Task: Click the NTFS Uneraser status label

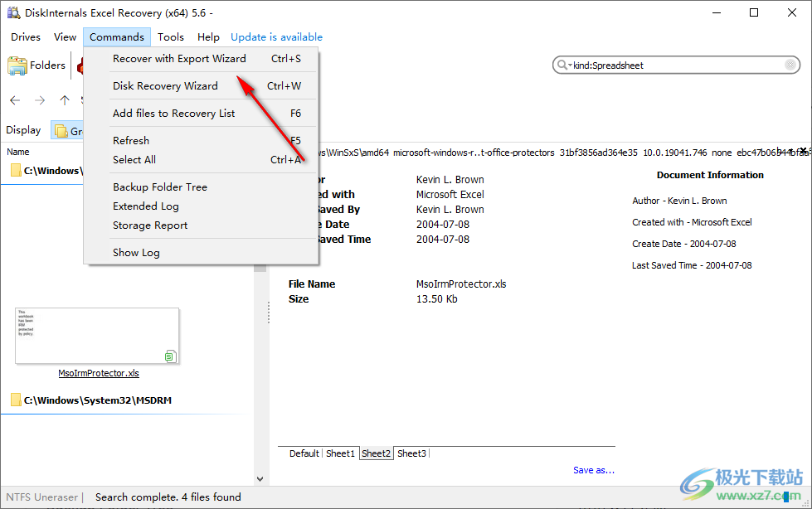Action: coord(42,497)
